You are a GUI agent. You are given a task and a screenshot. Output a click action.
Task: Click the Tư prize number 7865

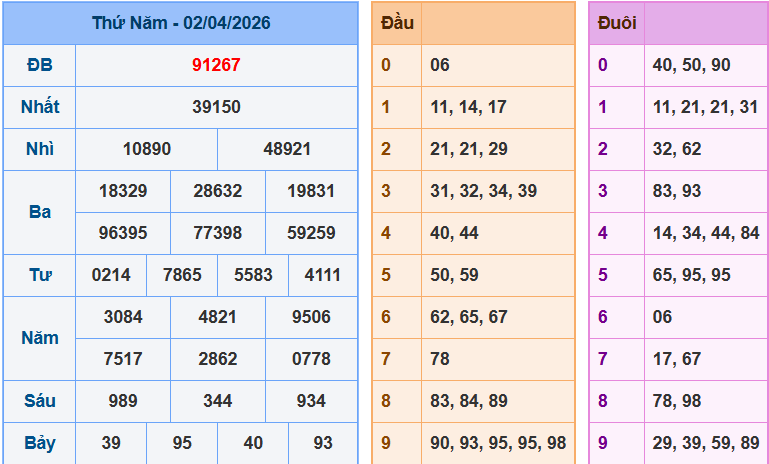pyautogui.click(x=182, y=275)
